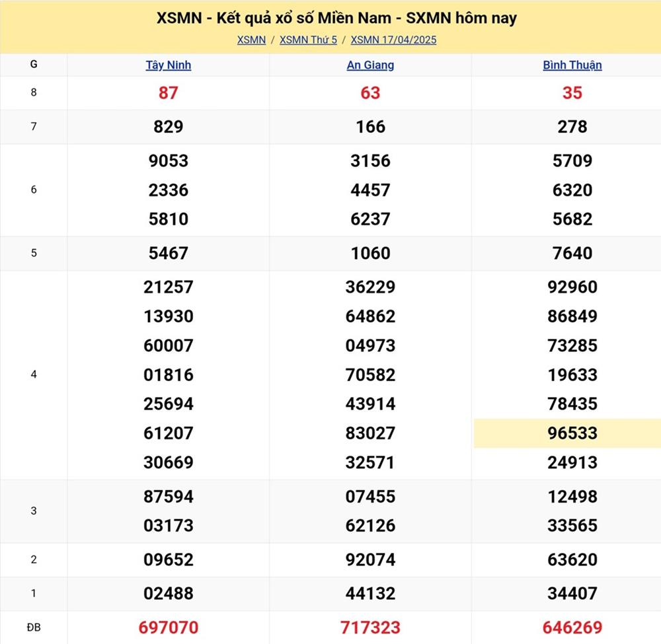Select An Giang special prize 717323

pos(370,627)
